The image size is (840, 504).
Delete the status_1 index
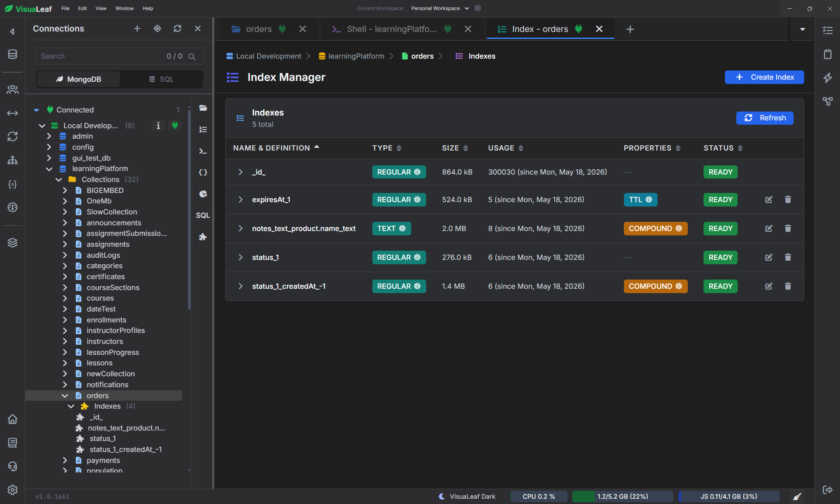coord(788,257)
